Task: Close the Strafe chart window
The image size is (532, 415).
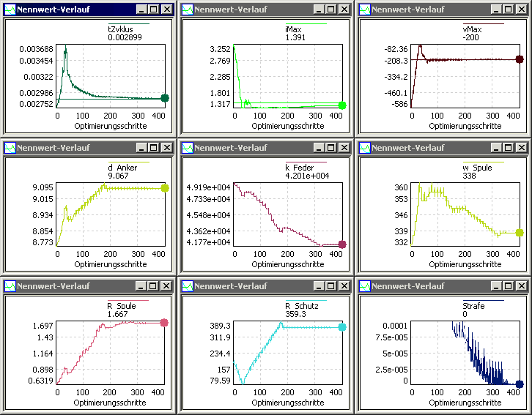Action: [x=521, y=285]
